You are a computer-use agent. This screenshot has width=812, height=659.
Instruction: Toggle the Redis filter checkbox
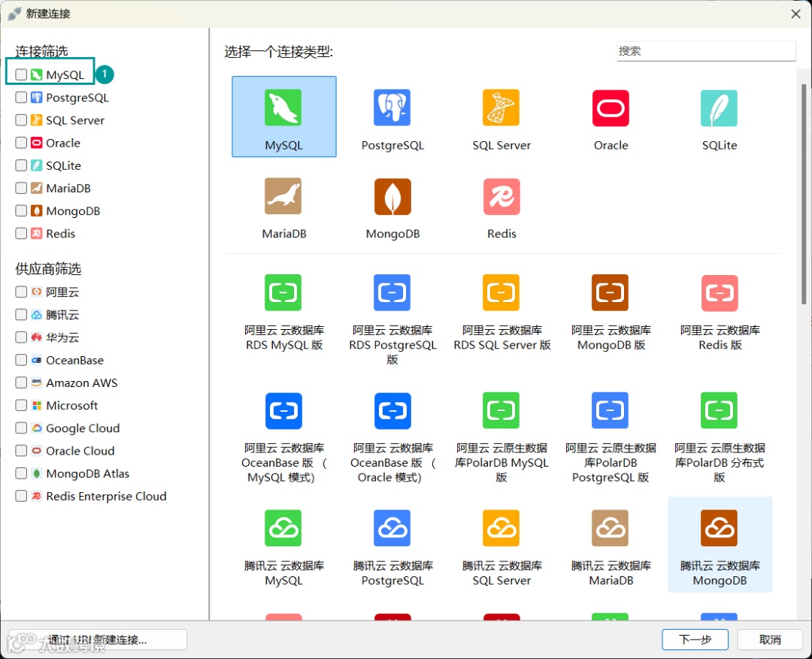[x=21, y=234]
